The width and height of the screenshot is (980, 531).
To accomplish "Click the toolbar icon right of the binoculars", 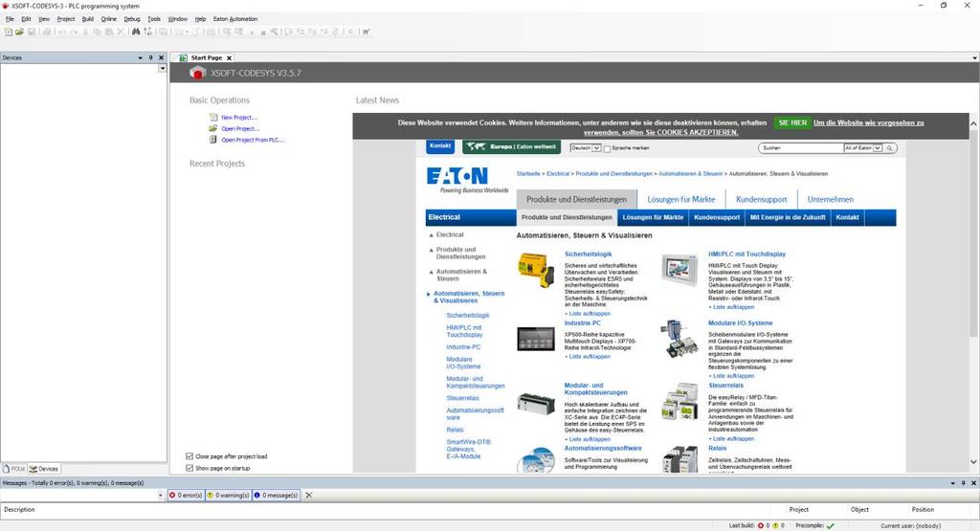I will pos(148,32).
